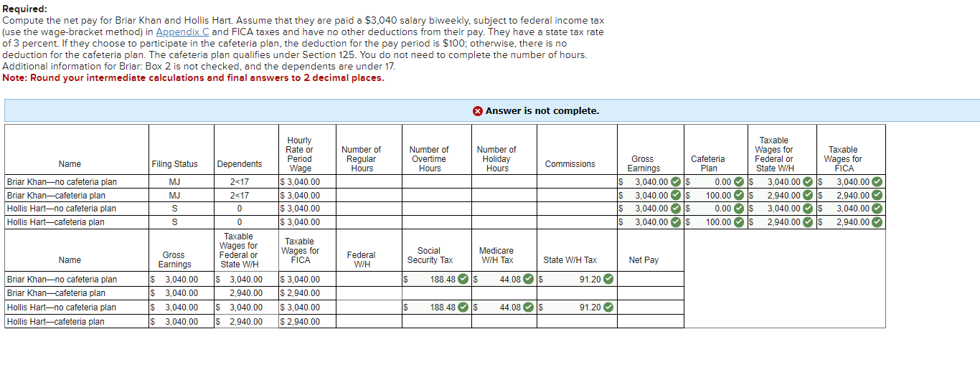Select Net Pay cell for Briar Khan no cafeteria plan
The height and width of the screenshot is (367, 980).
(x=649, y=279)
